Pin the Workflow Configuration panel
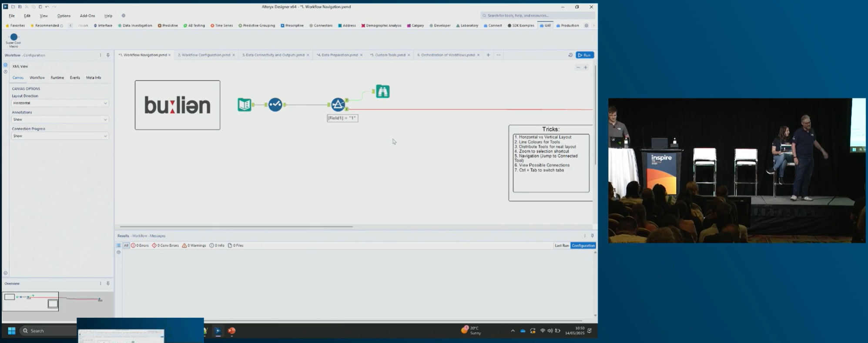Image resolution: width=868 pixels, height=343 pixels. (108, 55)
